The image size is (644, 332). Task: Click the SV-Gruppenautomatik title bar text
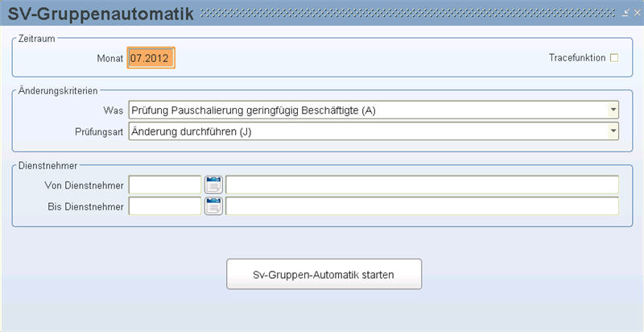[x=101, y=14]
